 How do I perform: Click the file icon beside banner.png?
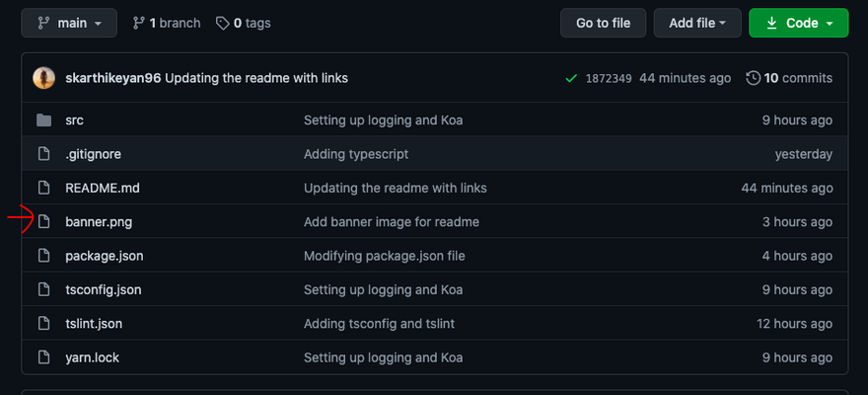(x=43, y=222)
